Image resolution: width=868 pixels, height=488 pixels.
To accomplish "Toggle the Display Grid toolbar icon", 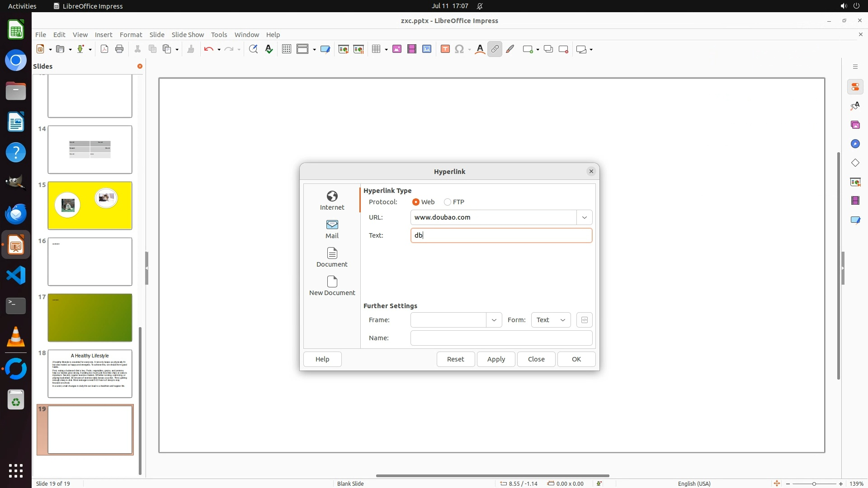I will (286, 49).
